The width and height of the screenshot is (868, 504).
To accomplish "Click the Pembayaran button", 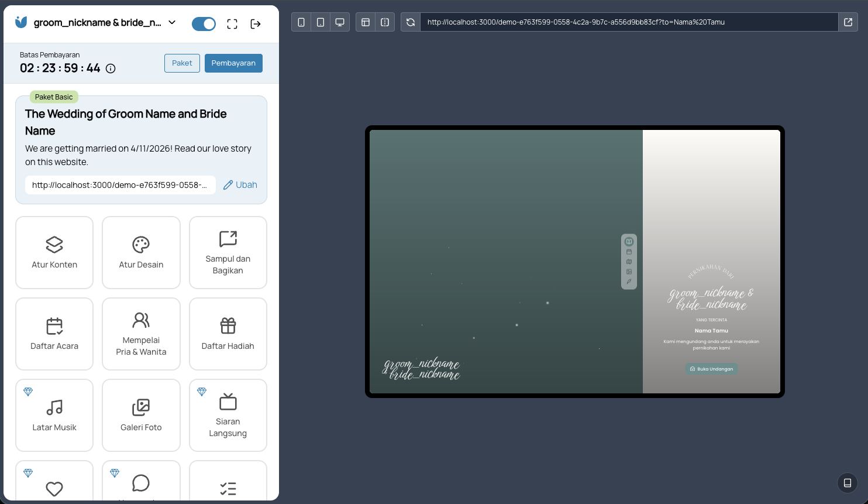I will click(x=233, y=63).
